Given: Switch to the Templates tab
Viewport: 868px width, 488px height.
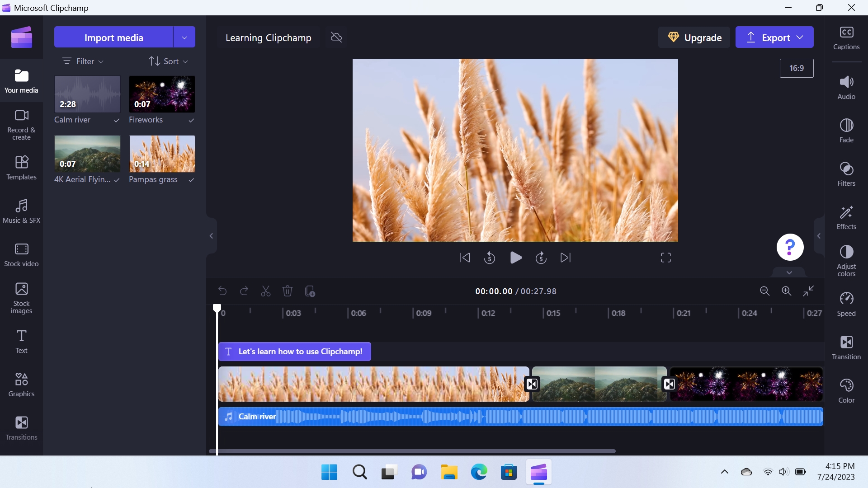Looking at the screenshot, I should [x=21, y=168].
